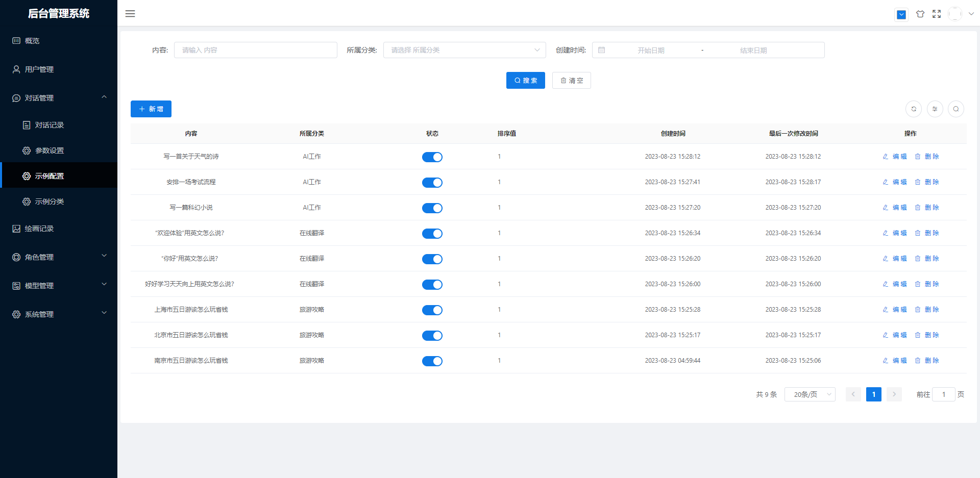
Task: Collapse sidebar with hamburger menu icon
Action: [x=130, y=14]
